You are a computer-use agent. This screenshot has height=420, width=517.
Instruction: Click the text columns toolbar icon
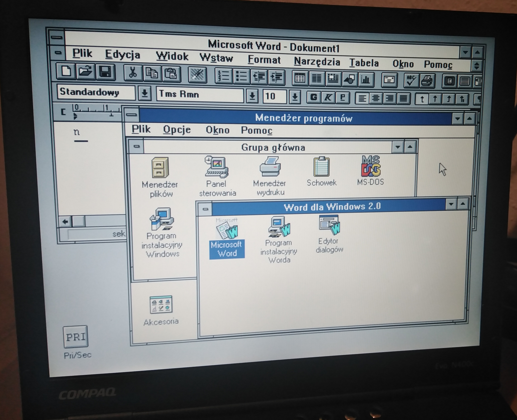(317, 79)
